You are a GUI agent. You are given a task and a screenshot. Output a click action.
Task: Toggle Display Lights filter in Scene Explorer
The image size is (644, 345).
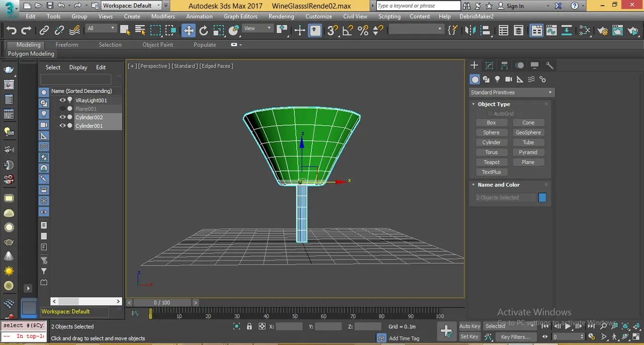tap(44, 114)
